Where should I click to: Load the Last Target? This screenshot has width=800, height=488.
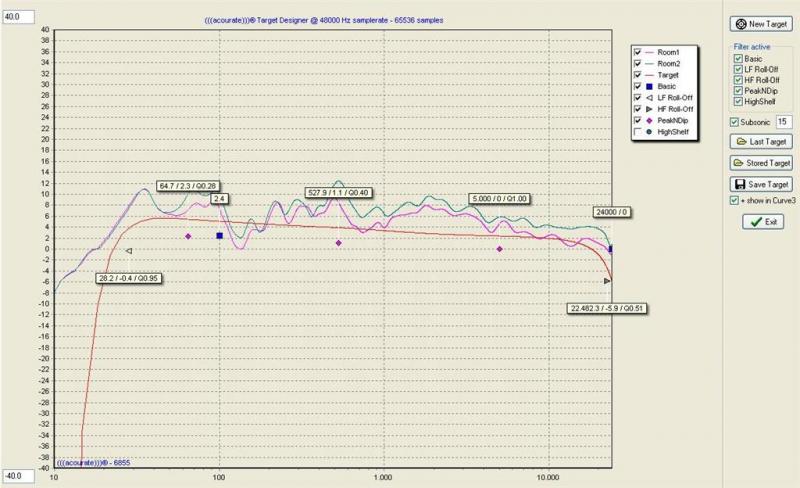[761, 141]
